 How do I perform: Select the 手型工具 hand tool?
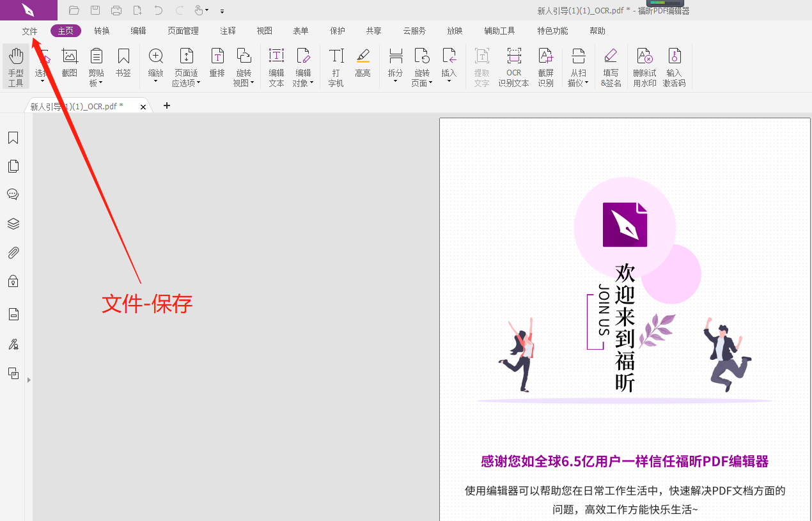click(15, 66)
